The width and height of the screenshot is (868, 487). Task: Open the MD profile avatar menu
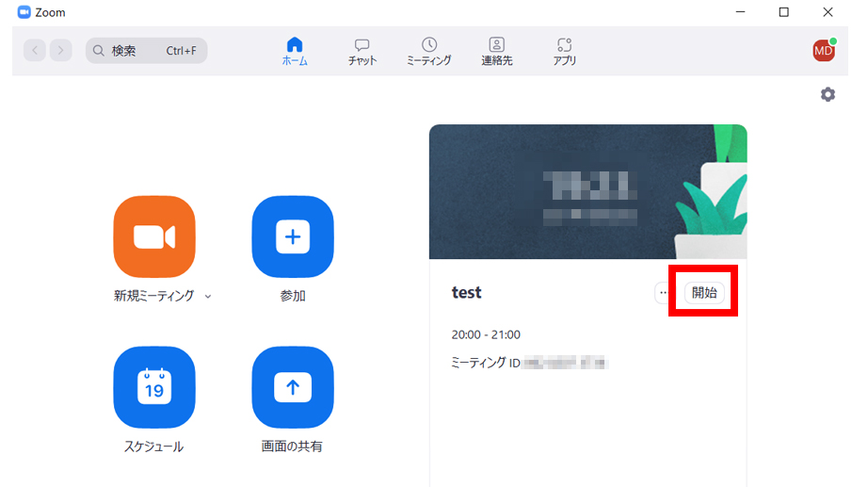click(x=824, y=51)
